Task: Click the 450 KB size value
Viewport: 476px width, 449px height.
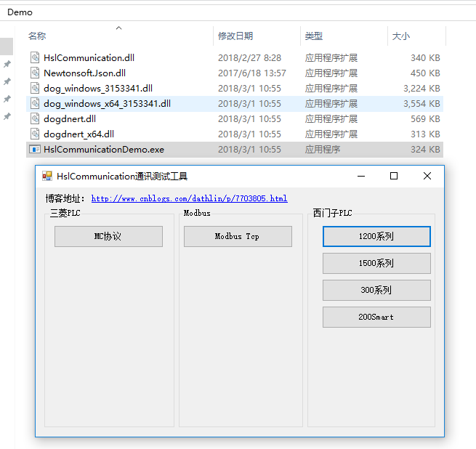Action: coord(425,73)
